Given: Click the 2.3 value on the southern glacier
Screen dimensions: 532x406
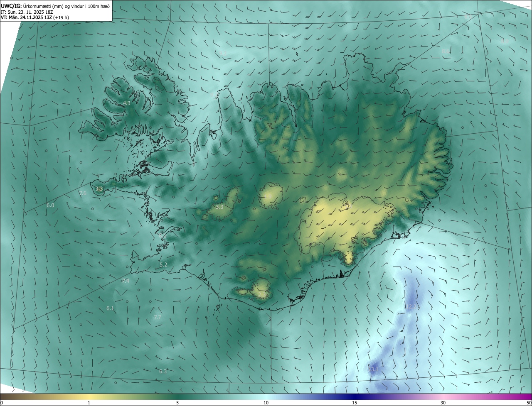Looking at the screenshot, I should click(x=262, y=294).
